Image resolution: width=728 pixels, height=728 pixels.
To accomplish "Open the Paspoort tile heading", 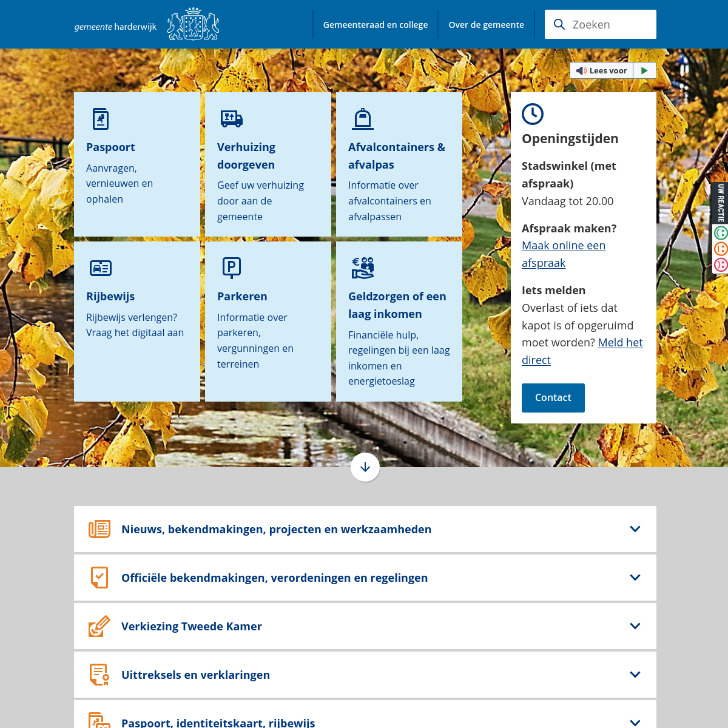I will pyautogui.click(x=110, y=147).
